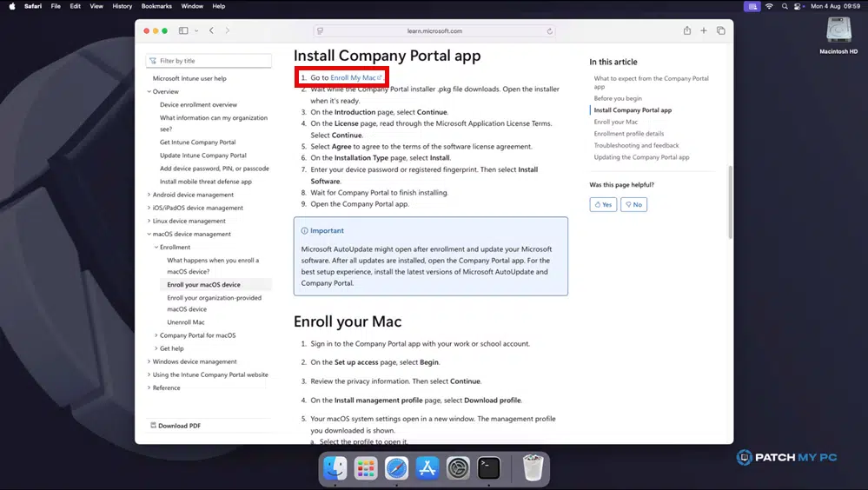868x490 pixels.
Task: Open the History menu
Action: point(123,6)
